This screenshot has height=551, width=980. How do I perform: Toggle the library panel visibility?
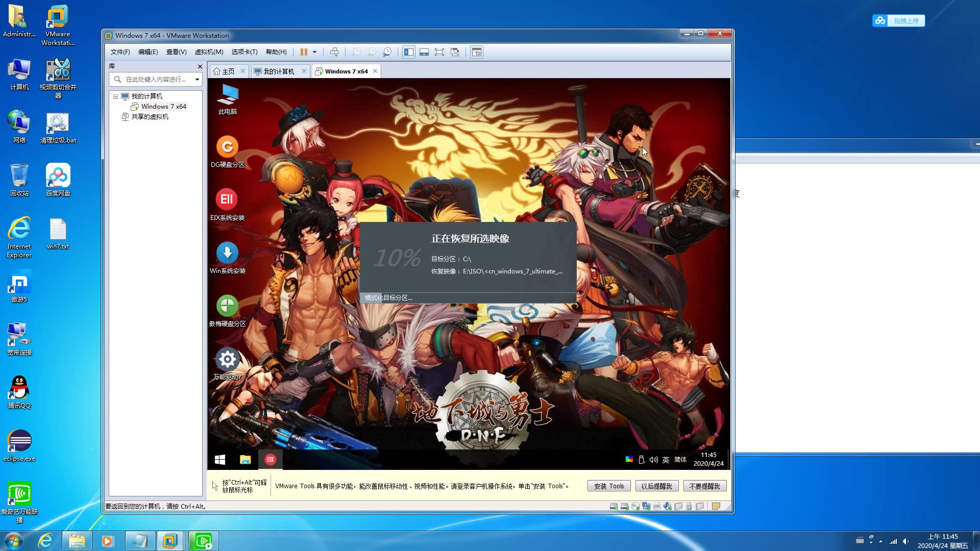tap(409, 52)
